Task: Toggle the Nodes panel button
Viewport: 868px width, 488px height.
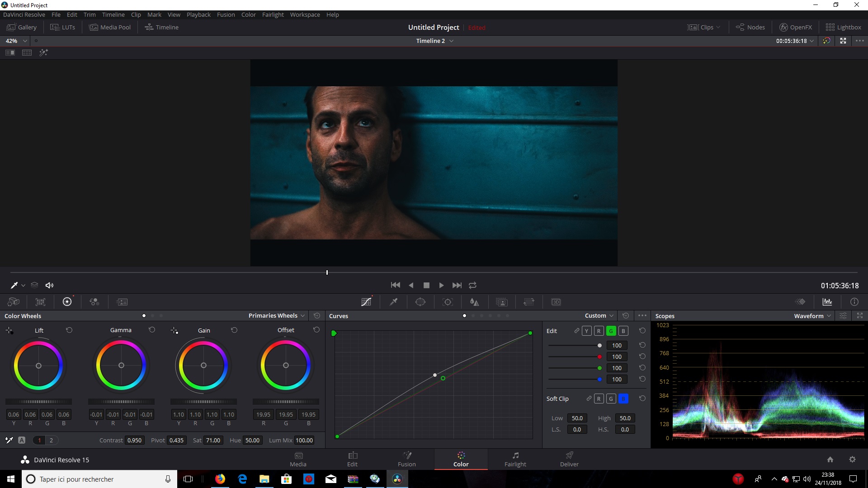Action: click(750, 27)
